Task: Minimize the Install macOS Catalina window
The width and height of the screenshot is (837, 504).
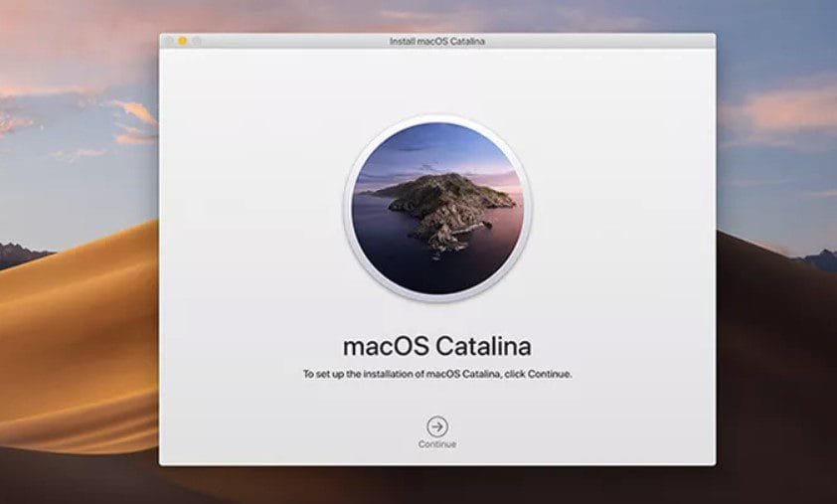Action: point(183,41)
